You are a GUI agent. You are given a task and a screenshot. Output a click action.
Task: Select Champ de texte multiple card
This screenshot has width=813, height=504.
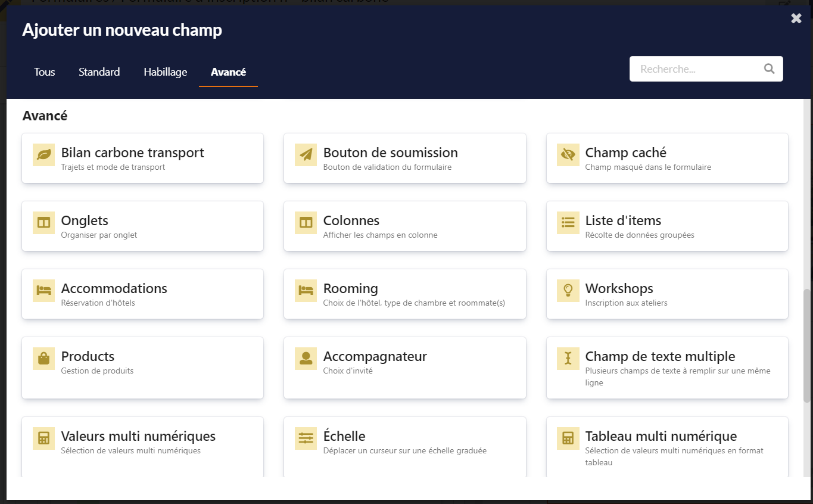tap(666, 368)
